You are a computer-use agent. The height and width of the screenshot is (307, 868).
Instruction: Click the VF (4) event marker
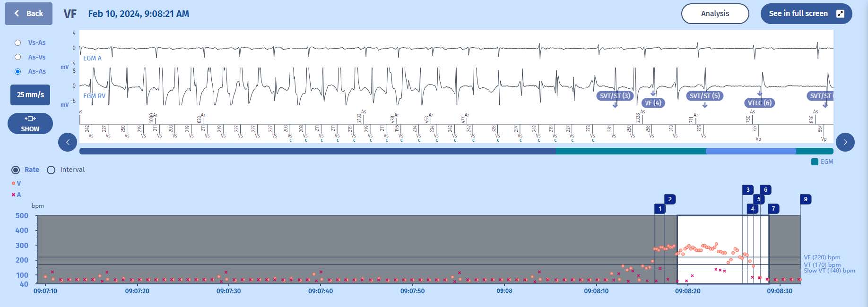[x=653, y=103]
